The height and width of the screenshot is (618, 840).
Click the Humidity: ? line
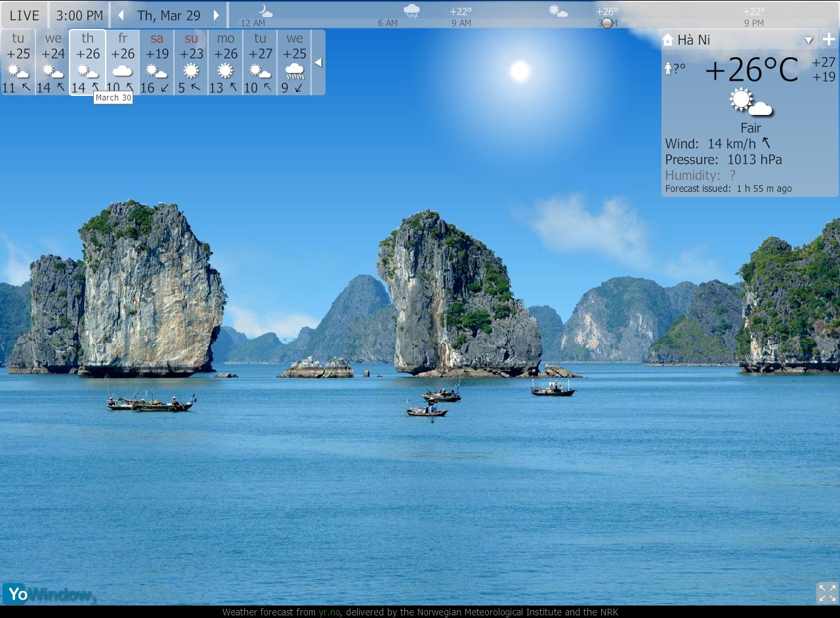pyautogui.click(x=700, y=175)
